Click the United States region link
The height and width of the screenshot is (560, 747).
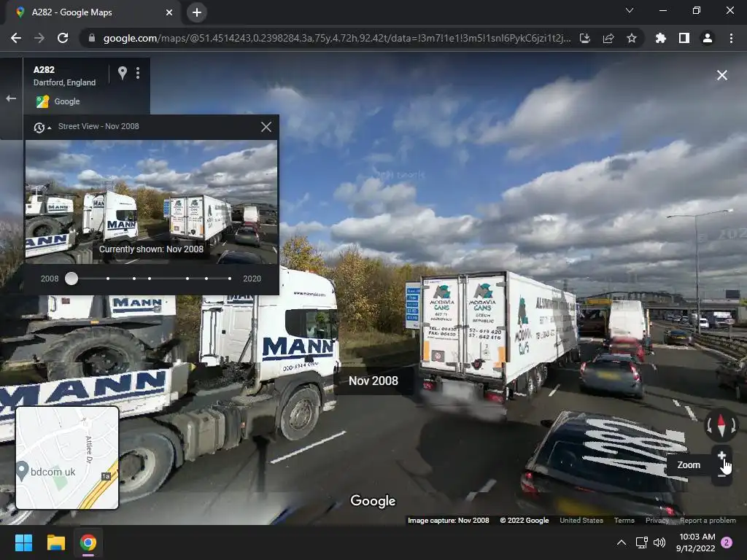coord(581,521)
